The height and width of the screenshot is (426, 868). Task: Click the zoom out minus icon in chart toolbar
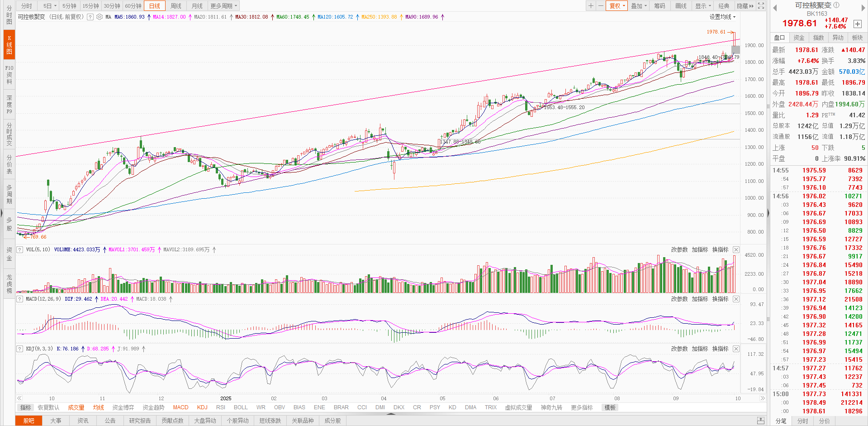pyautogui.click(x=601, y=6)
